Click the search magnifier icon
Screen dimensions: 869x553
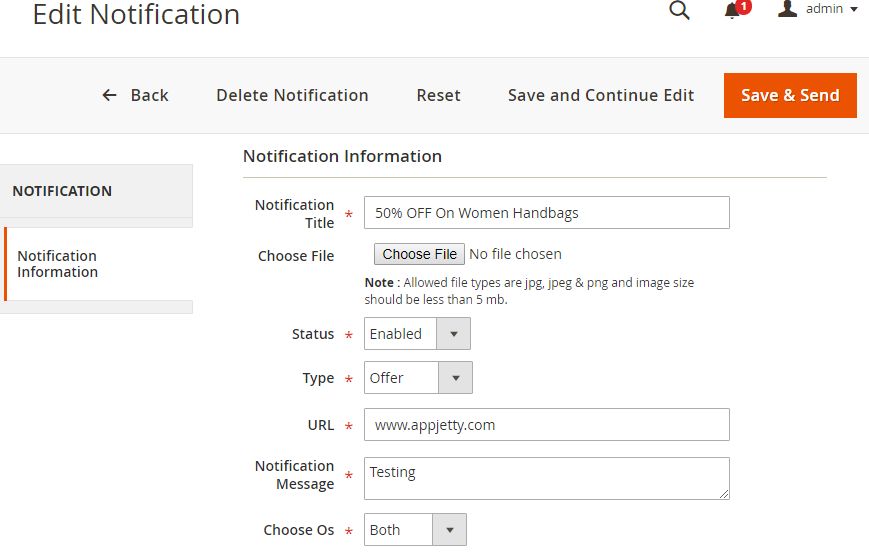[679, 11]
